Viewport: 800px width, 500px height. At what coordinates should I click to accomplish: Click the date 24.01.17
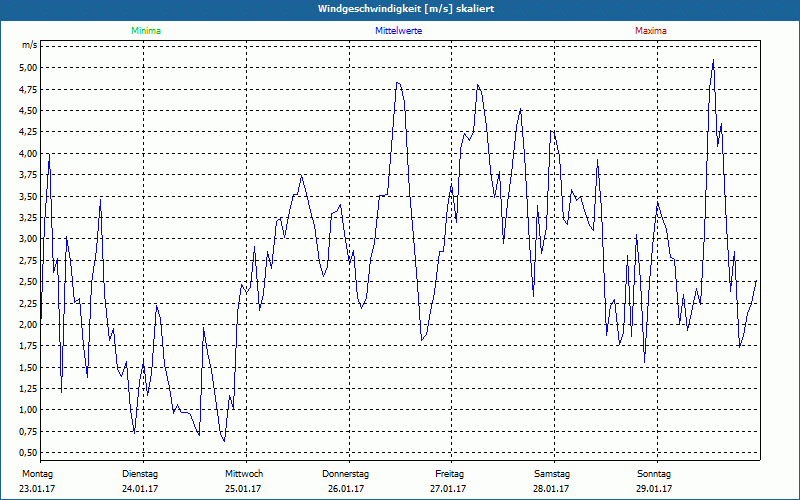[x=140, y=489]
